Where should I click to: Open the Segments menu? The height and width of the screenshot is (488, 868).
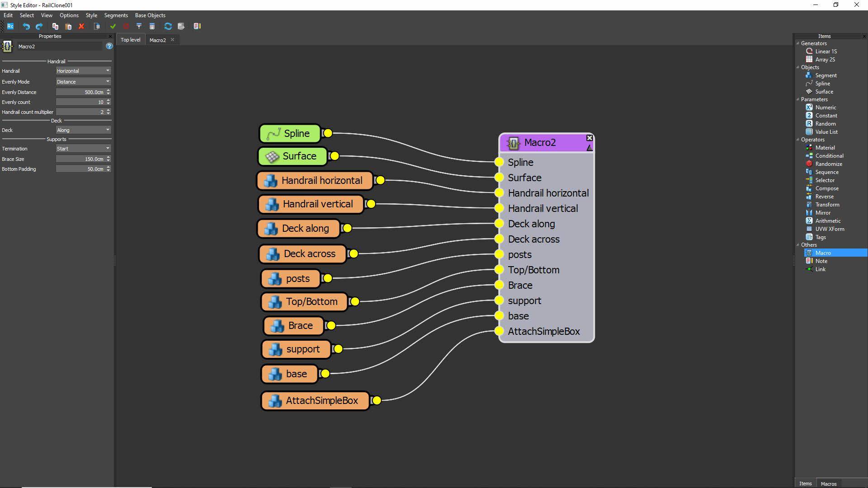point(116,15)
